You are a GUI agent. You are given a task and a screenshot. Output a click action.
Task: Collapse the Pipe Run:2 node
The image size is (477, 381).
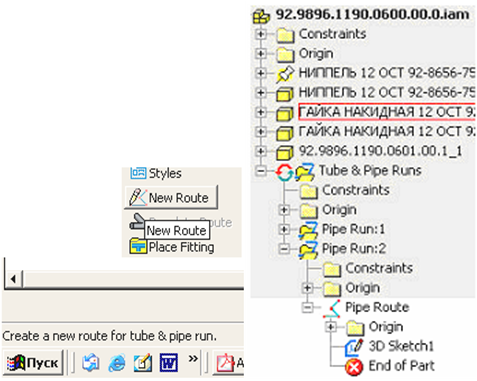click(284, 249)
